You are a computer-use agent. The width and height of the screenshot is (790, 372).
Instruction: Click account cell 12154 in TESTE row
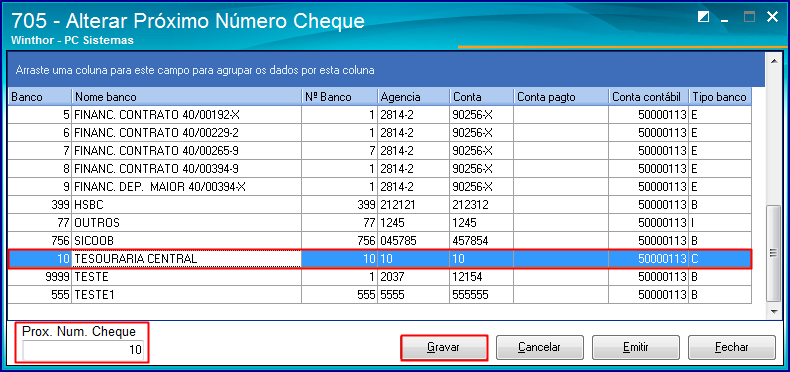pos(481,277)
